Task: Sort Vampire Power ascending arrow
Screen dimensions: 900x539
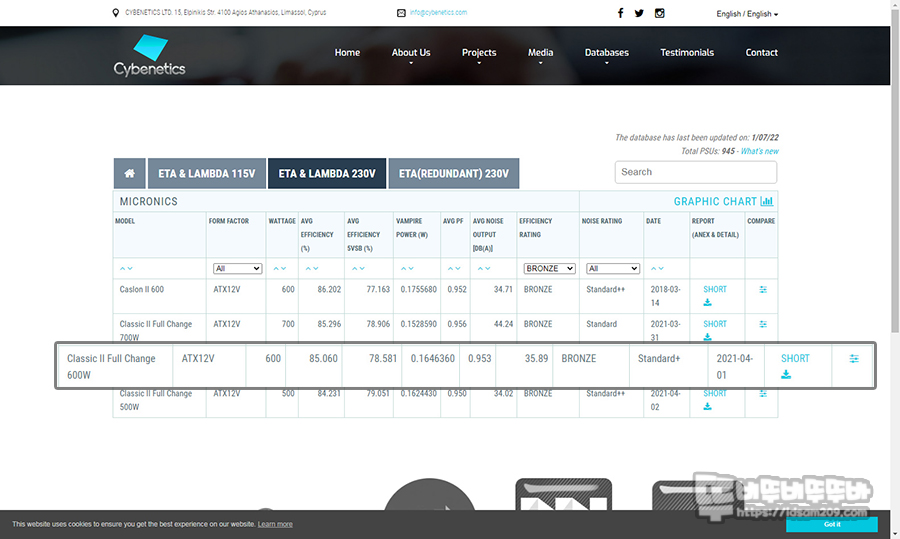Action: (404, 269)
